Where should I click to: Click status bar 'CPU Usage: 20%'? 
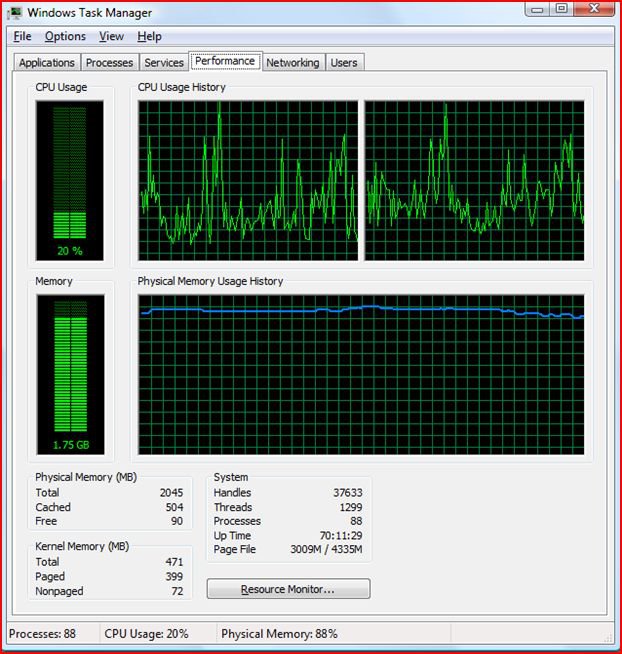point(146,634)
